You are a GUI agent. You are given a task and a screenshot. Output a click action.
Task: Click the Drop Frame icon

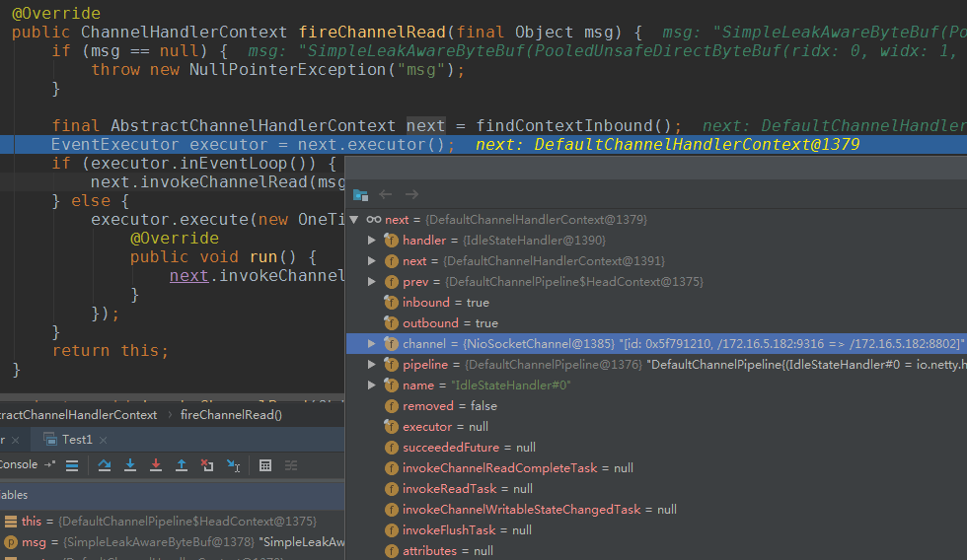[207, 465]
